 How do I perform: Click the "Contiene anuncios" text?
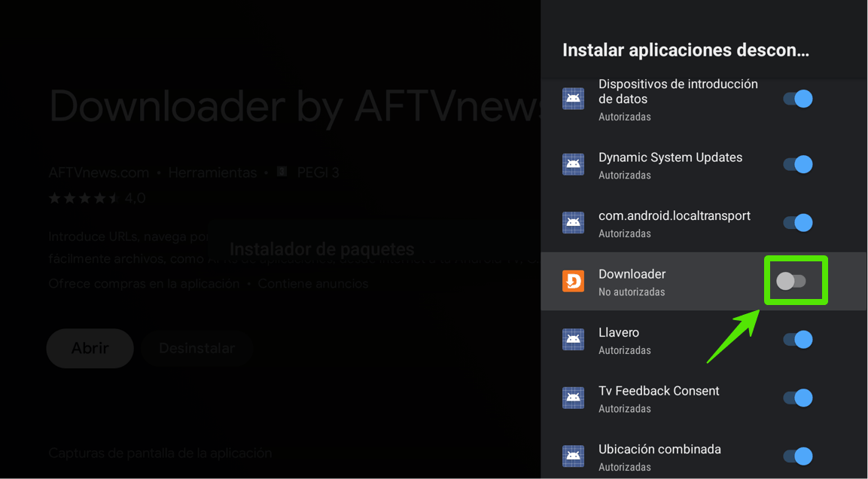coord(312,283)
